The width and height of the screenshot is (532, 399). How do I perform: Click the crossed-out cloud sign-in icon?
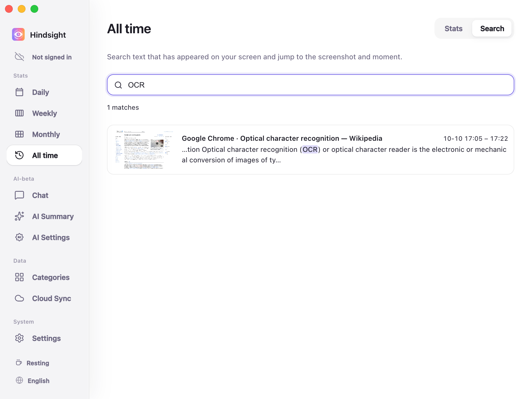point(19,57)
